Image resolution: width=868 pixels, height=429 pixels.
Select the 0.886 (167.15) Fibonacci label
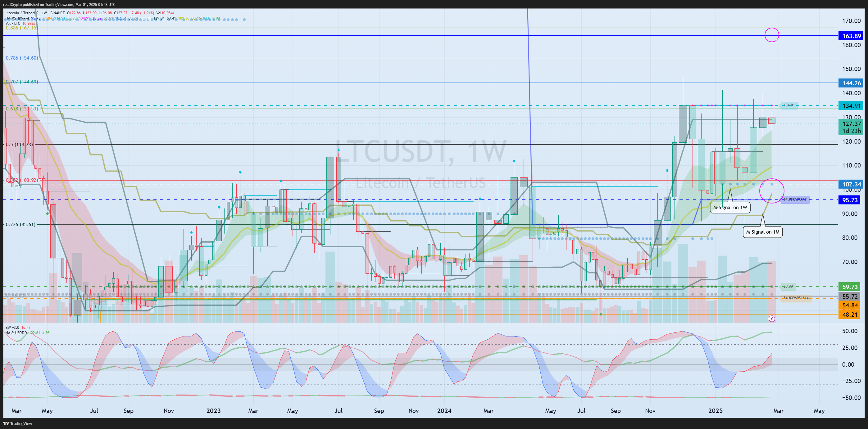21,28
